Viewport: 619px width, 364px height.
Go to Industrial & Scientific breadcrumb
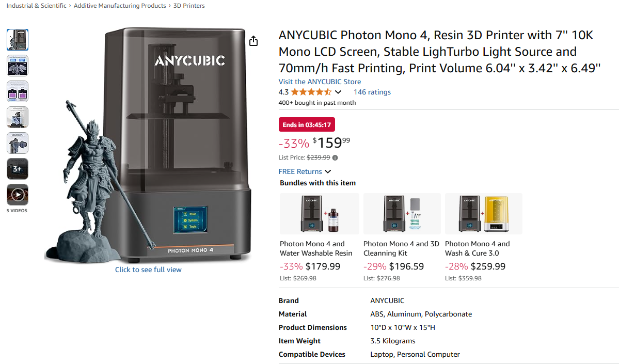(36, 6)
